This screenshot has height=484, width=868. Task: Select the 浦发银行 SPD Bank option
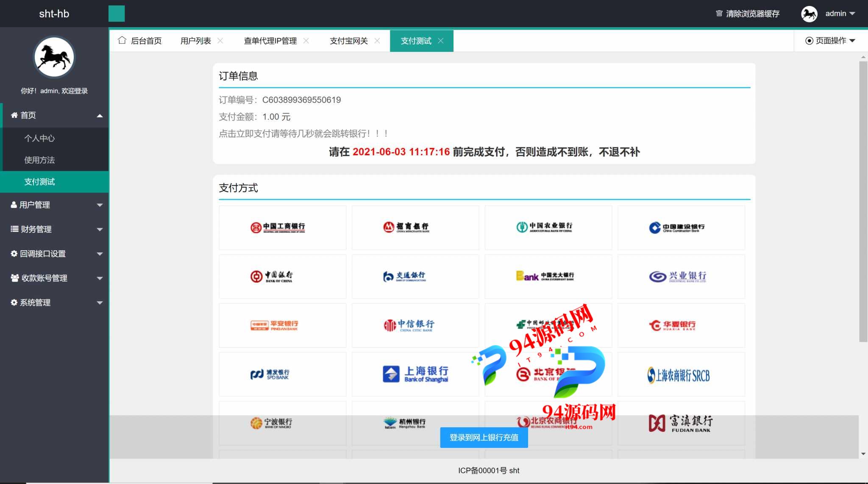pyautogui.click(x=282, y=374)
